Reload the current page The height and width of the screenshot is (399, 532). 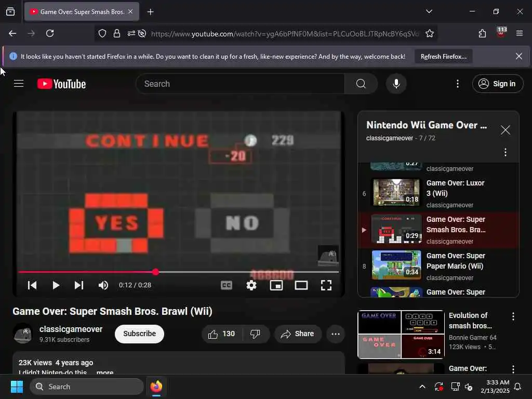(x=50, y=33)
